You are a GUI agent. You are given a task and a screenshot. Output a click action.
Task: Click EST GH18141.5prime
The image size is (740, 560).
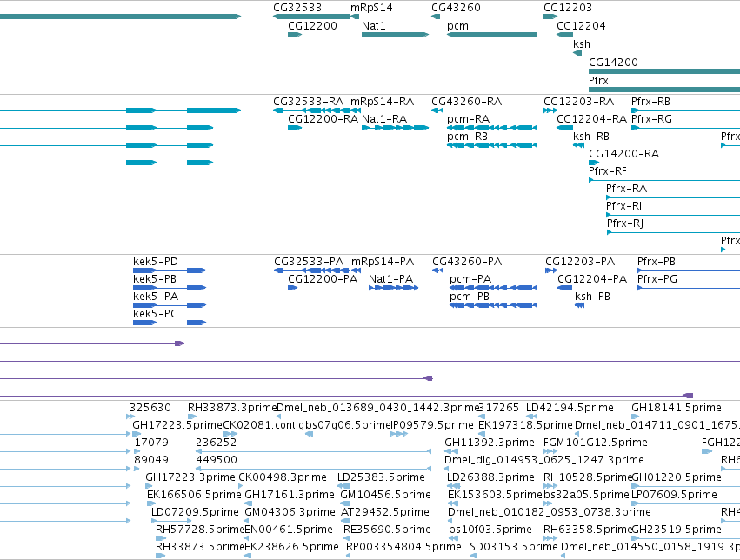point(677,408)
